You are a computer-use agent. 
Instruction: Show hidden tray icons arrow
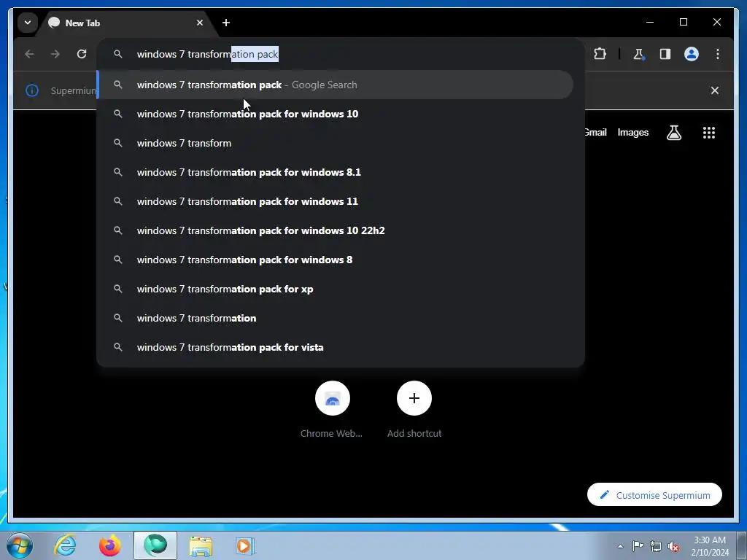620,546
